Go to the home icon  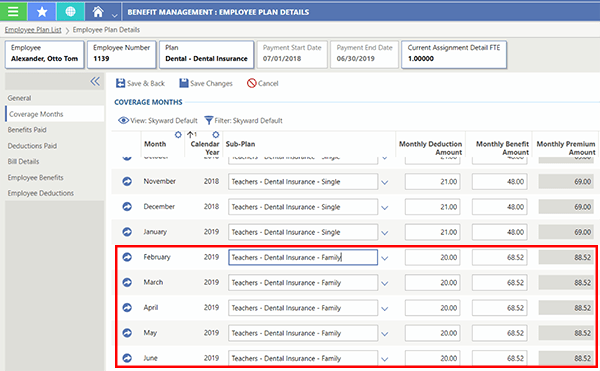coord(98,12)
